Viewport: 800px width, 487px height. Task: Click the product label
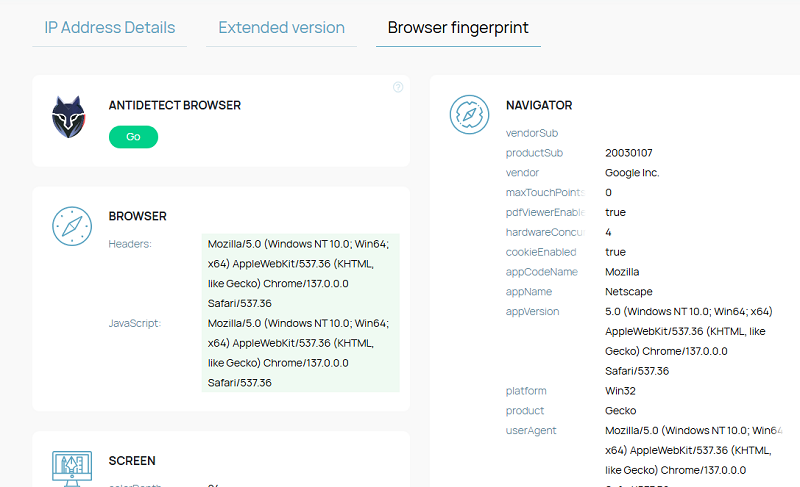coord(524,411)
